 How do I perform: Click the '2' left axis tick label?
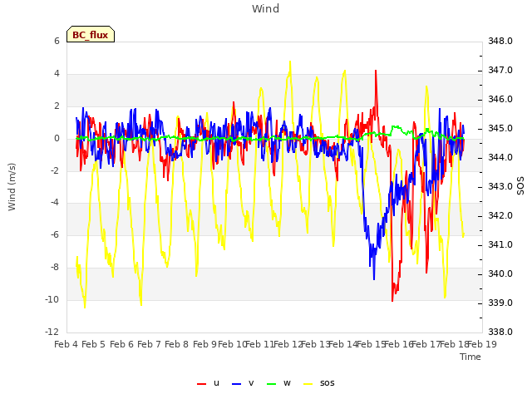(57, 106)
